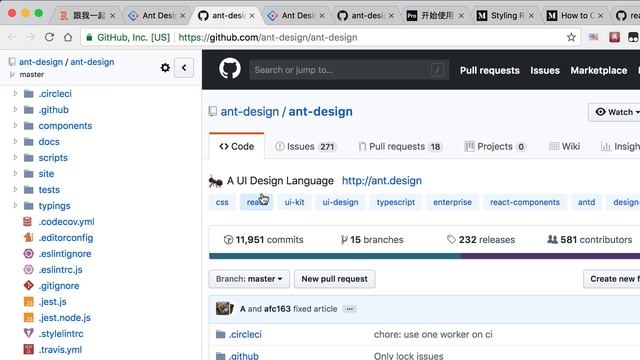Open Marketplace in the GitHub header
Image resolution: width=640 pixels, height=360 pixels.
pos(599,70)
